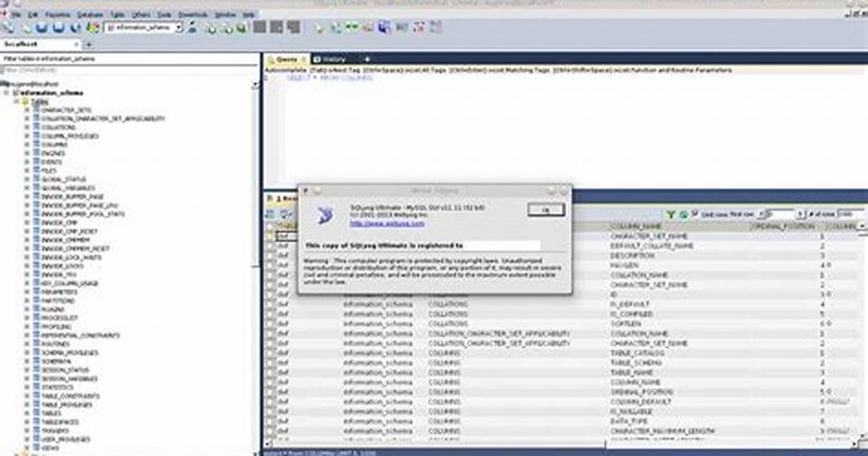The height and width of the screenshot is (456, 868).
Task: Expand the FILES table node
Action: tap(27, 171)
